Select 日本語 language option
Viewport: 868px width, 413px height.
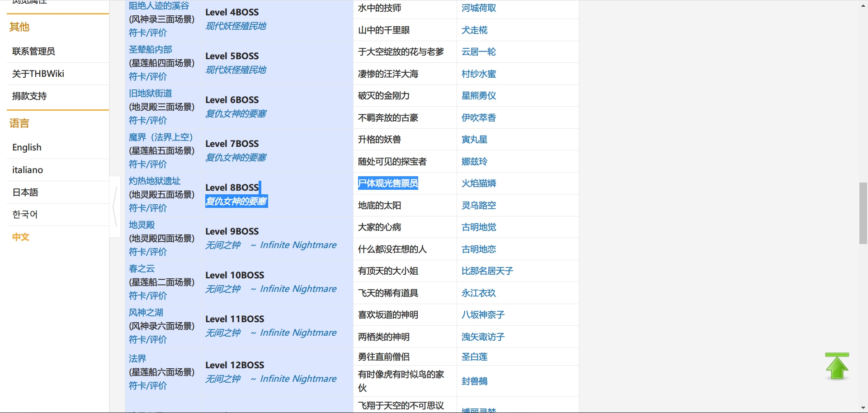click(x=25, y=192)
